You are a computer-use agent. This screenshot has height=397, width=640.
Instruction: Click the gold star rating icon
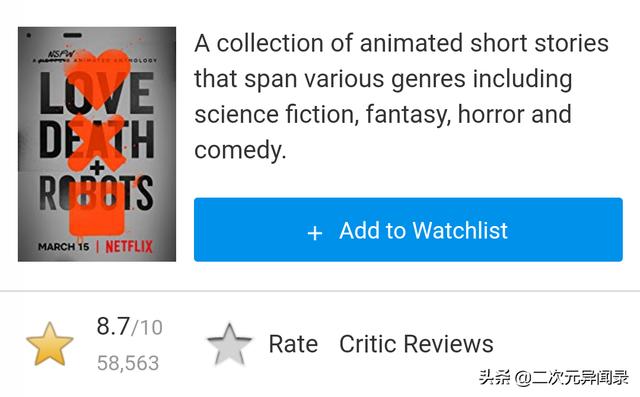(50, 344)
